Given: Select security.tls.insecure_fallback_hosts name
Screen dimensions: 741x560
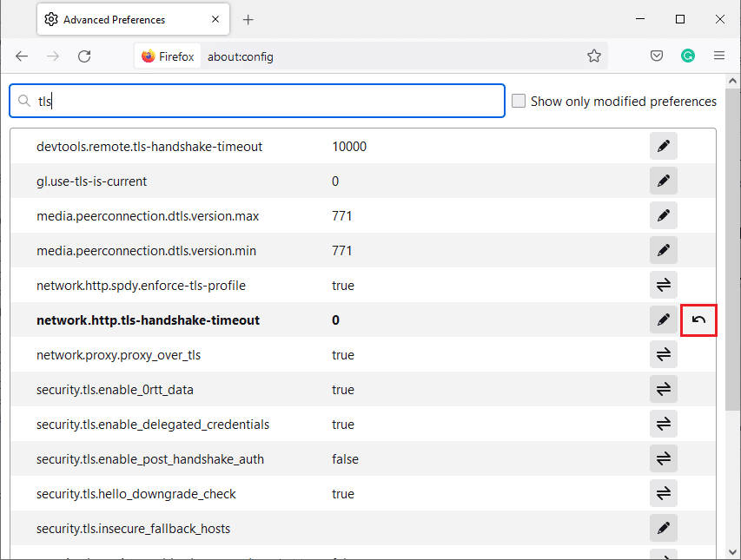Looking at the screenshot, I should pos(133,529).
